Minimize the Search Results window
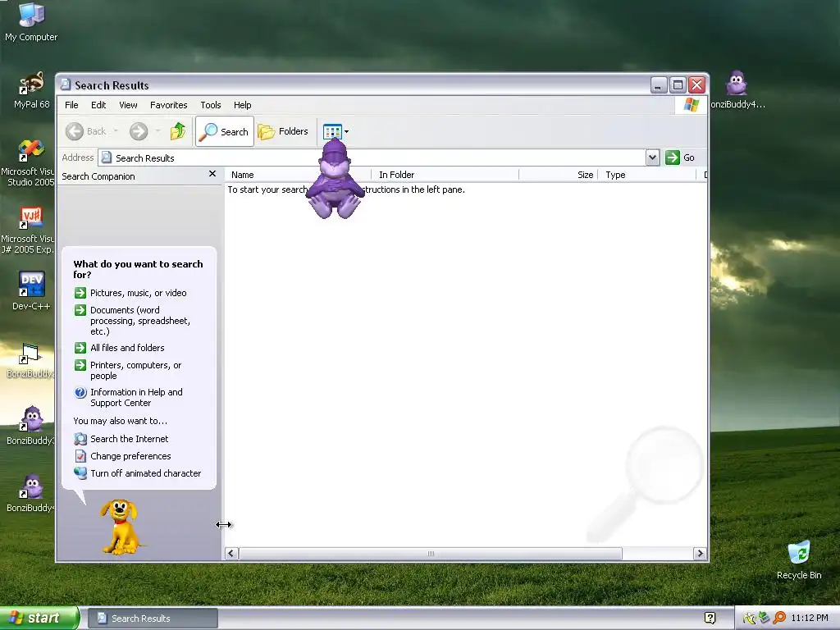 (659, 84)
